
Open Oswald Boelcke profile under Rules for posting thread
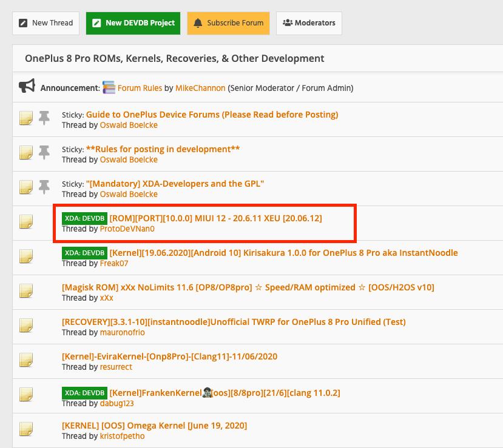(x=129, y=159)
